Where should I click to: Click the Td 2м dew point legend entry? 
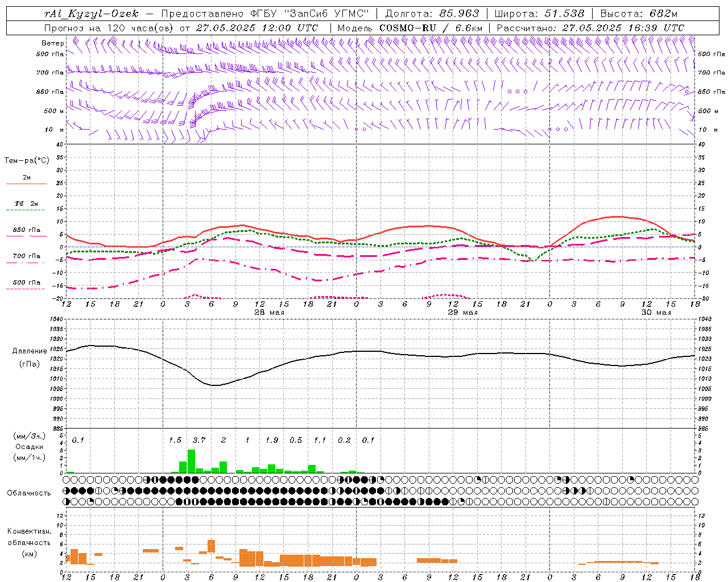26,203
